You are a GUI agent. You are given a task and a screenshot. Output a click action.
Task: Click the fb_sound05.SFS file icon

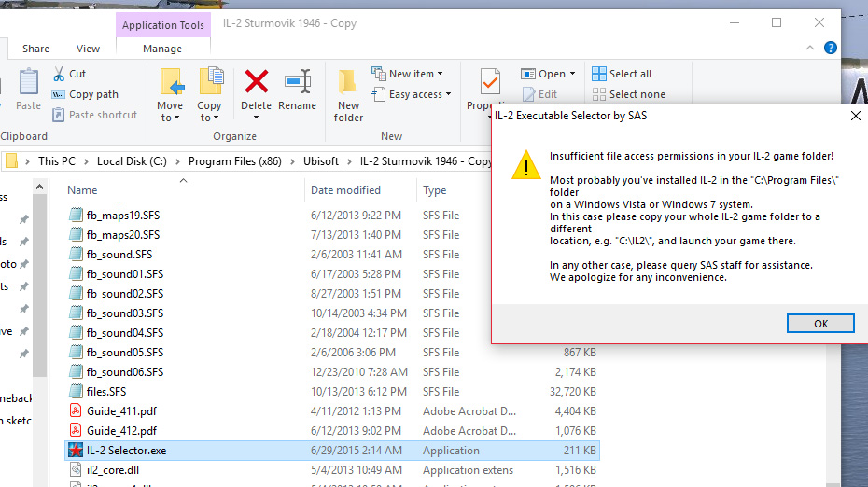(x=76, y=352)
